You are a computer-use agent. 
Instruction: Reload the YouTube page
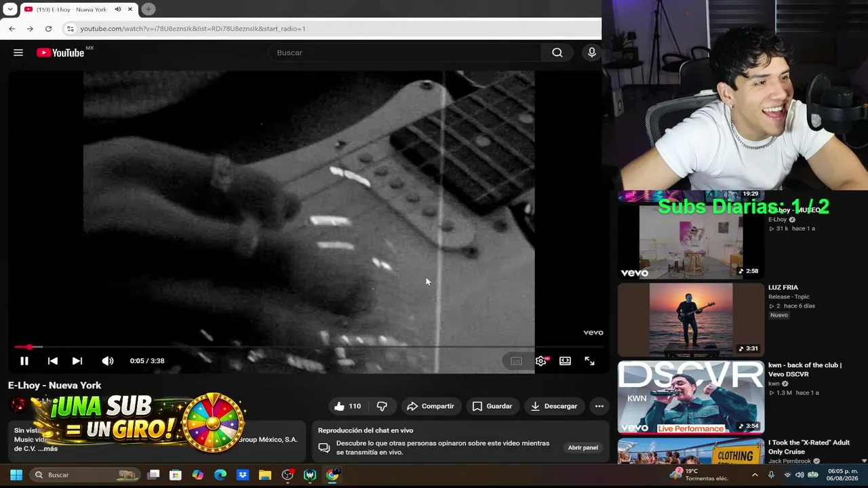[48, 28]
